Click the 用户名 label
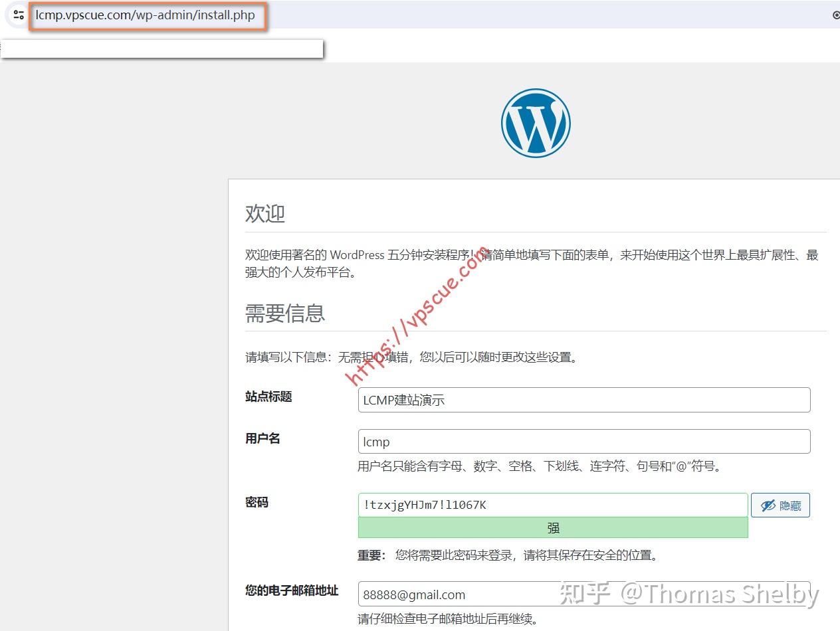Screen dimensions: 840x631 point(262,438)
